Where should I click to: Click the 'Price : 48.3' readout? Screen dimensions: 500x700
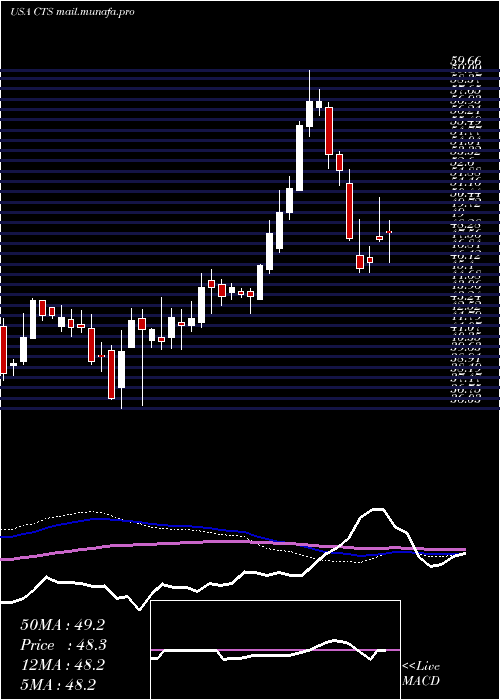click(64, 645)
